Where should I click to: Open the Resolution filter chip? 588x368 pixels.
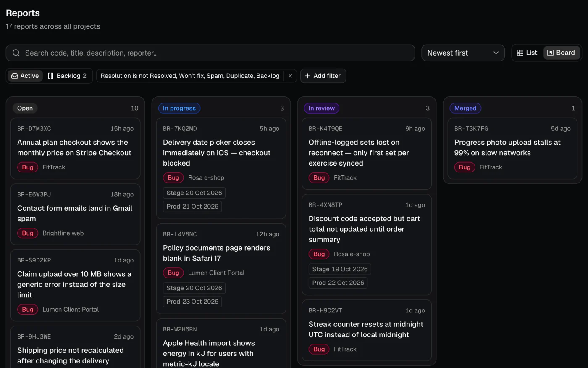click(x=190, y=76)
